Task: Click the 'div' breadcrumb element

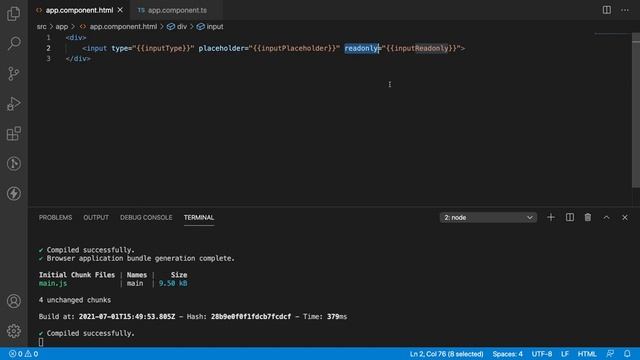Action: 182,27
